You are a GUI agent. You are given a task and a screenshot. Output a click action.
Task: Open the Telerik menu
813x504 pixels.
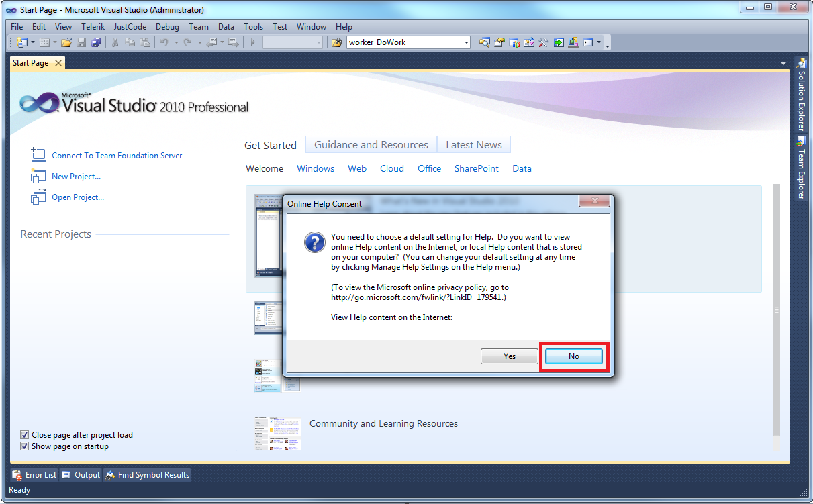(x=93, y=27)
